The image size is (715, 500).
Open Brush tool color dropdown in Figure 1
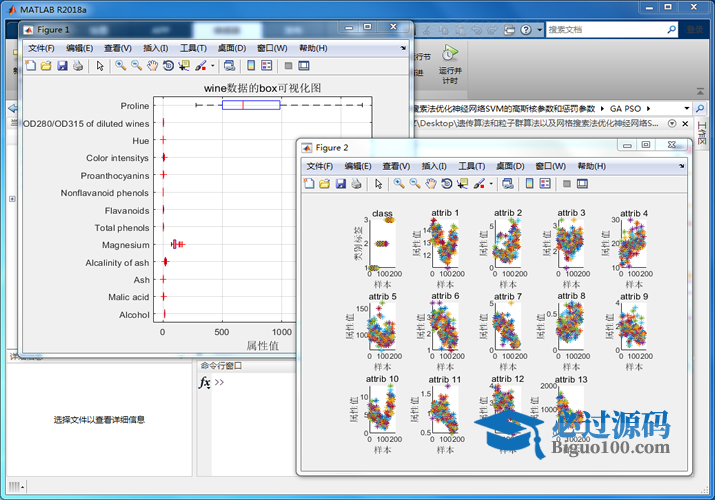click(211, 66)
